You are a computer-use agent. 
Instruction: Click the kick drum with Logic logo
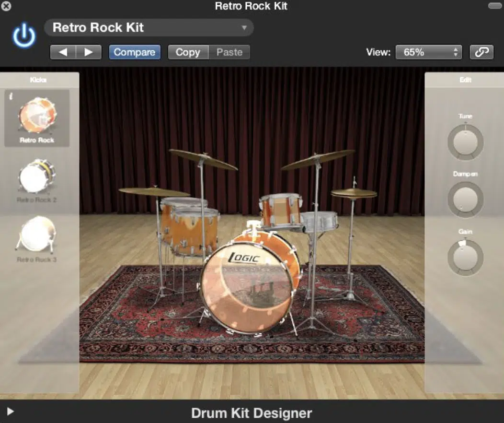click(x=248, y=286)
